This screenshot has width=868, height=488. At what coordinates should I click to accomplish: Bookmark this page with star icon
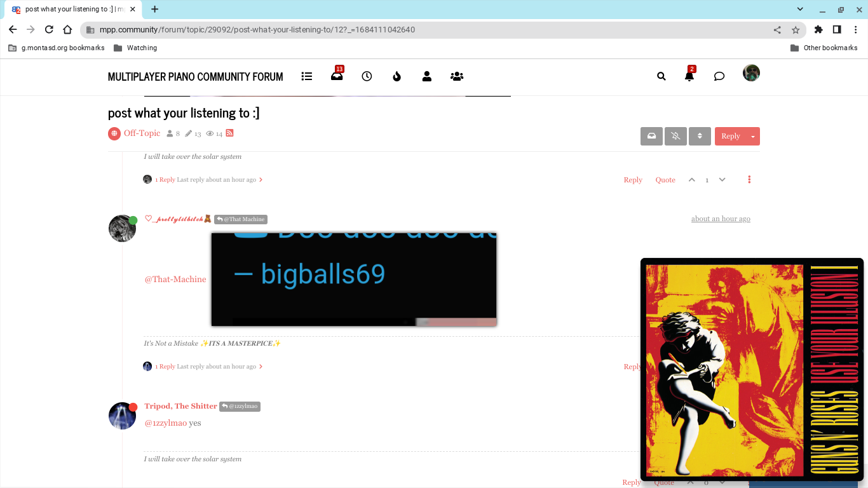click(x=796, y=30)
